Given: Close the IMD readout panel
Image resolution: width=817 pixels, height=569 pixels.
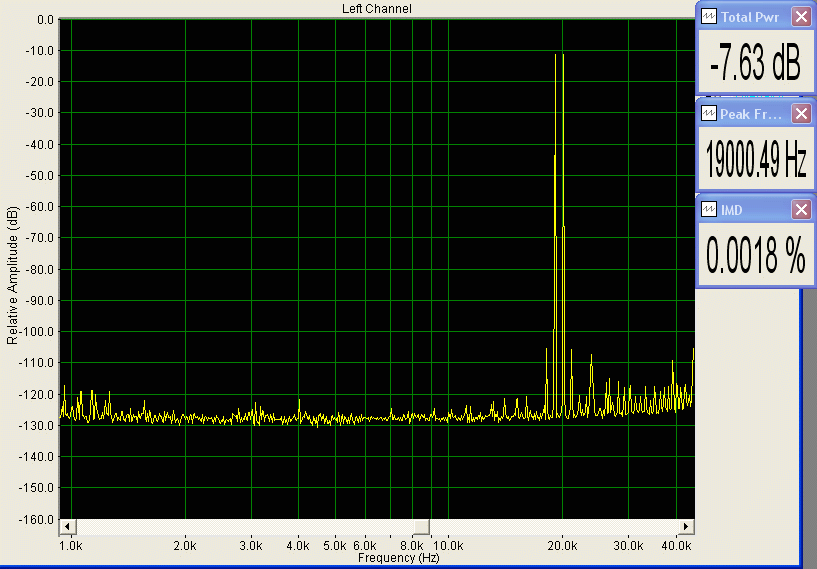Looking at the screenshot, I should (801, 209).
